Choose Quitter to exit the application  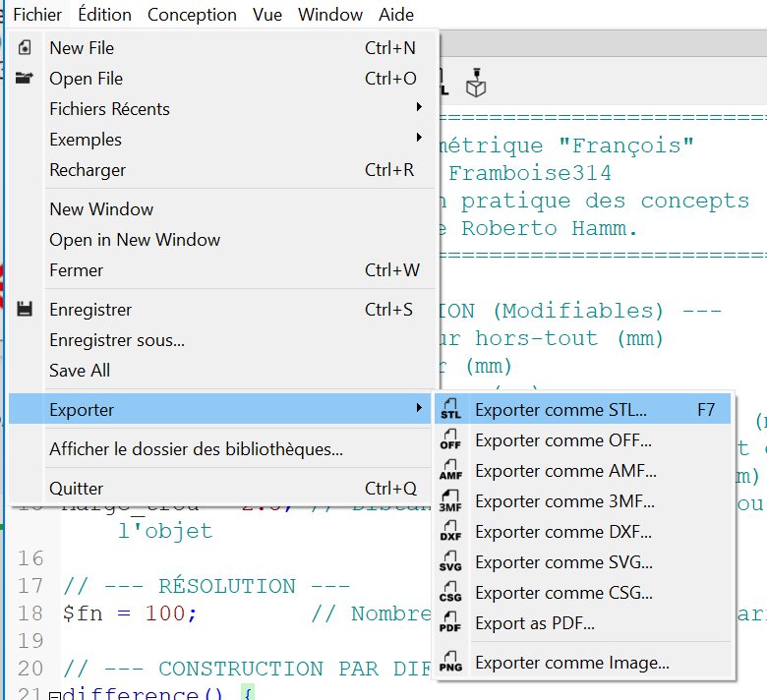click(77, 489)
